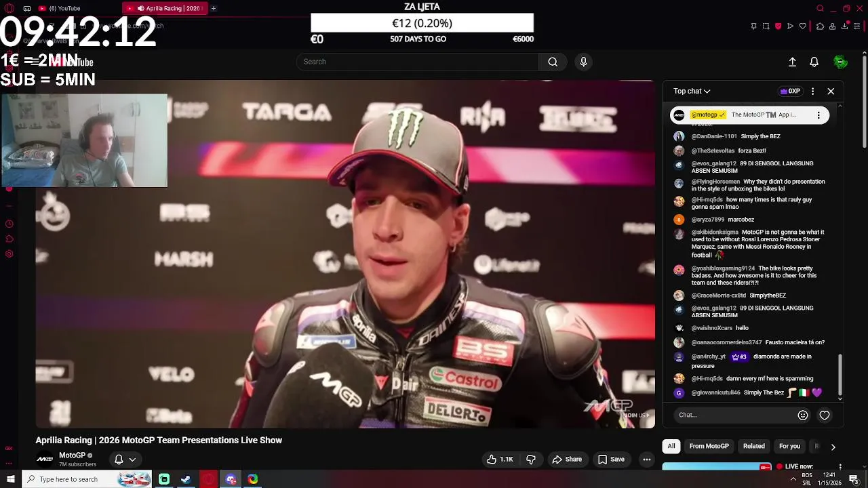The image size is (868, 488).
Task: Open the LIVE now video thumbnail
Action: 717,467
